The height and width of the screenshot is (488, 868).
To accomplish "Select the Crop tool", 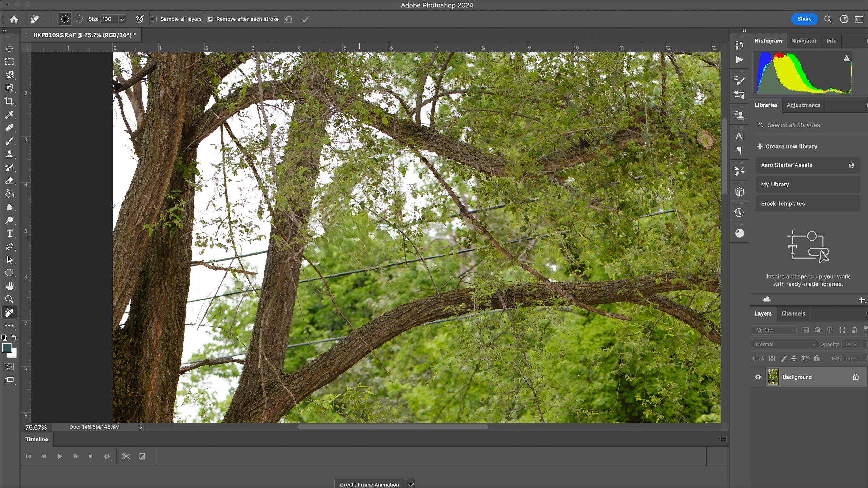I will [9, 101].
